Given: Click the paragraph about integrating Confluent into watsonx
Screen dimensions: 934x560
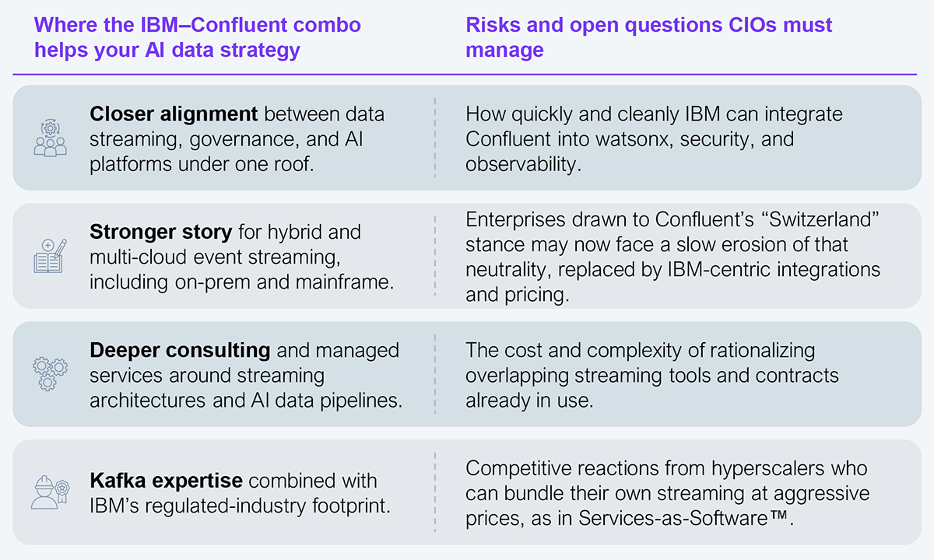Looking at the screenshot, I should tap(654, 138).
